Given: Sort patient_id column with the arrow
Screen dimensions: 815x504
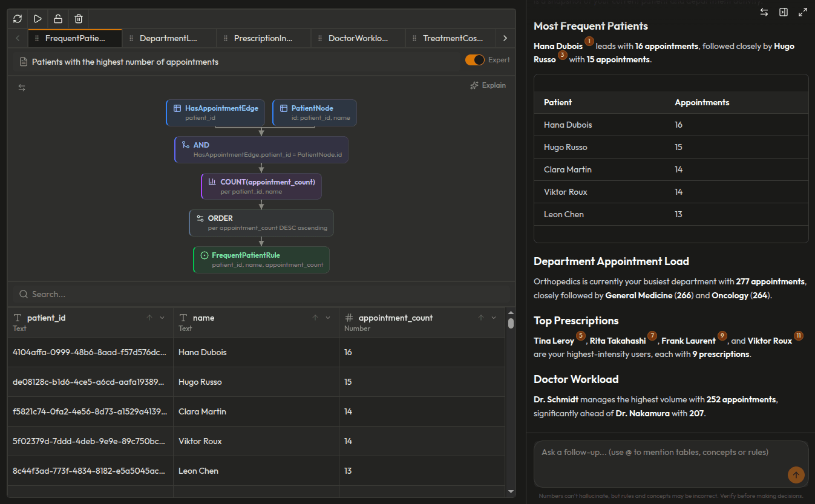Looking at the screenshot, I should click(149, 318).
